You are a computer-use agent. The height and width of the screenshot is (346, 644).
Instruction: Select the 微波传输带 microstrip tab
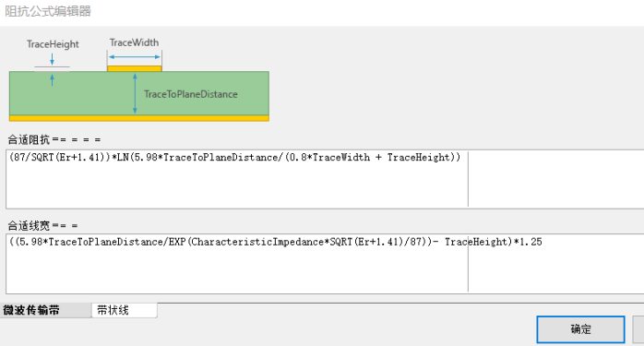(45, 310)
